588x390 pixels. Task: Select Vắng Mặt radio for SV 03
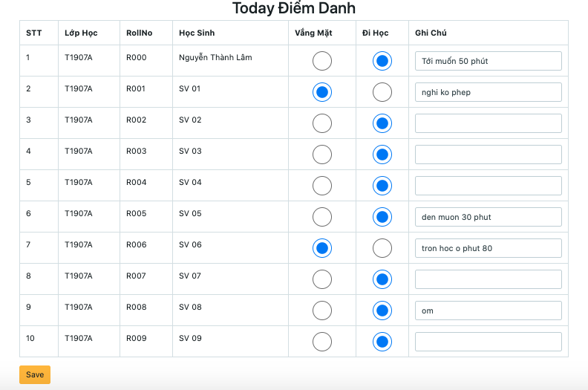[322, 155]
